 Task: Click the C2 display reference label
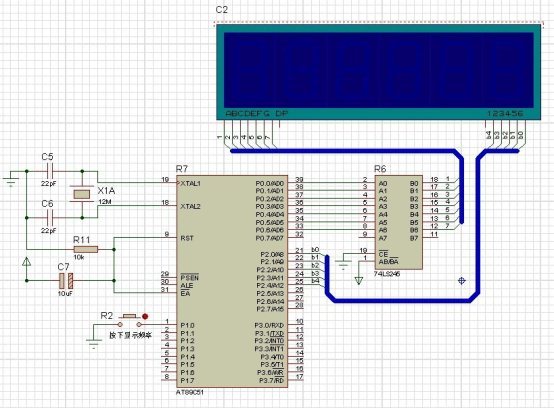tap(222, 10)
